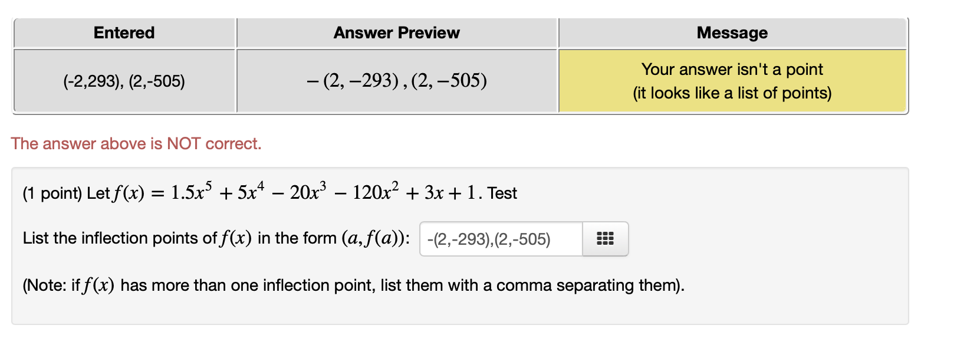Select the virtual keyboard icon next to the input

pos(605,238)
